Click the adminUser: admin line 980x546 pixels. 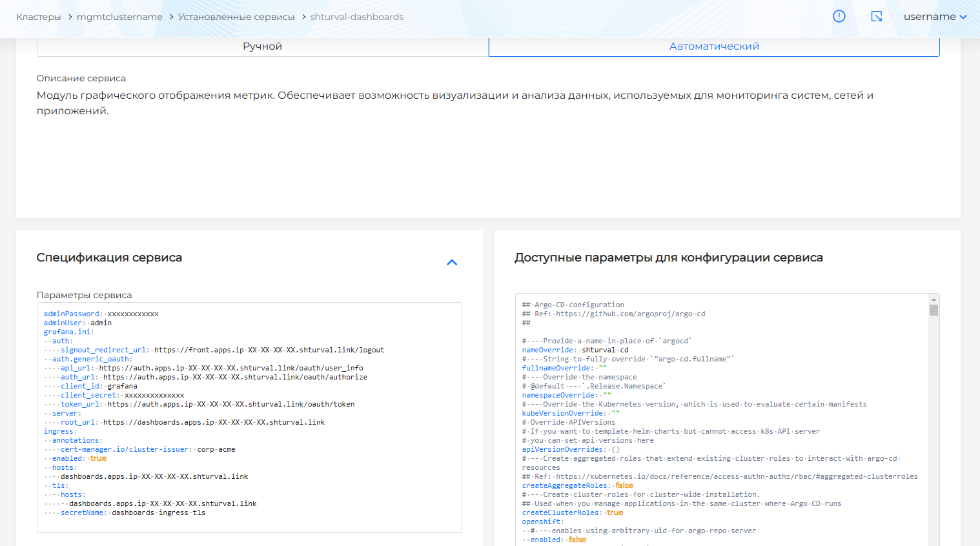click(x=77, y=323)
